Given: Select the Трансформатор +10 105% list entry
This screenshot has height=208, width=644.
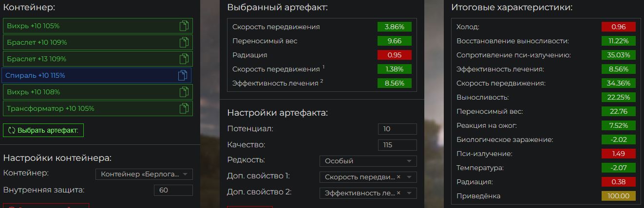Looking at the screenshot, I should pyautogui.click(x=98, y=108).
